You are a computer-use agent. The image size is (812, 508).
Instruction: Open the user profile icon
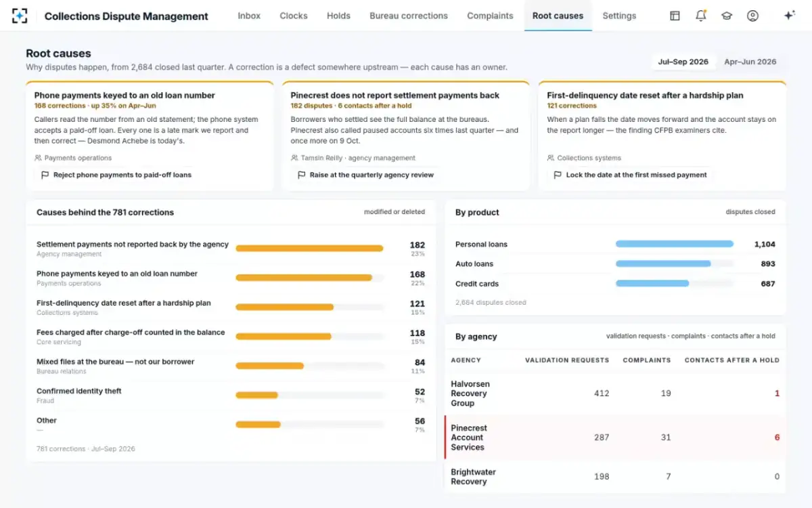pos(752,16)
